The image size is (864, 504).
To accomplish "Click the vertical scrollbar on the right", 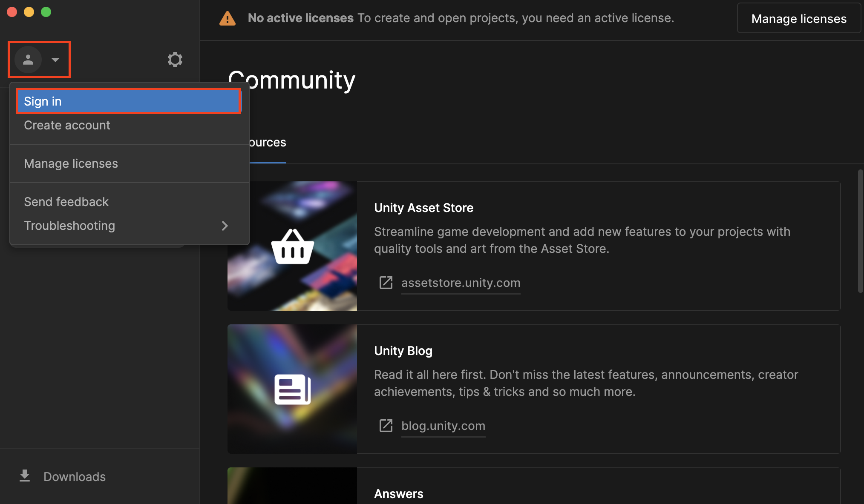I will pos(860,231).
